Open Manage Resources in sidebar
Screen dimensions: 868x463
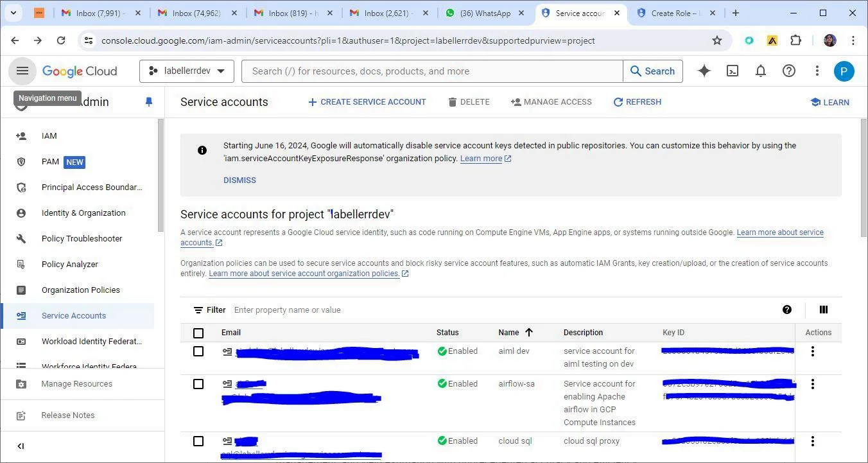click(x=78, y=384)
